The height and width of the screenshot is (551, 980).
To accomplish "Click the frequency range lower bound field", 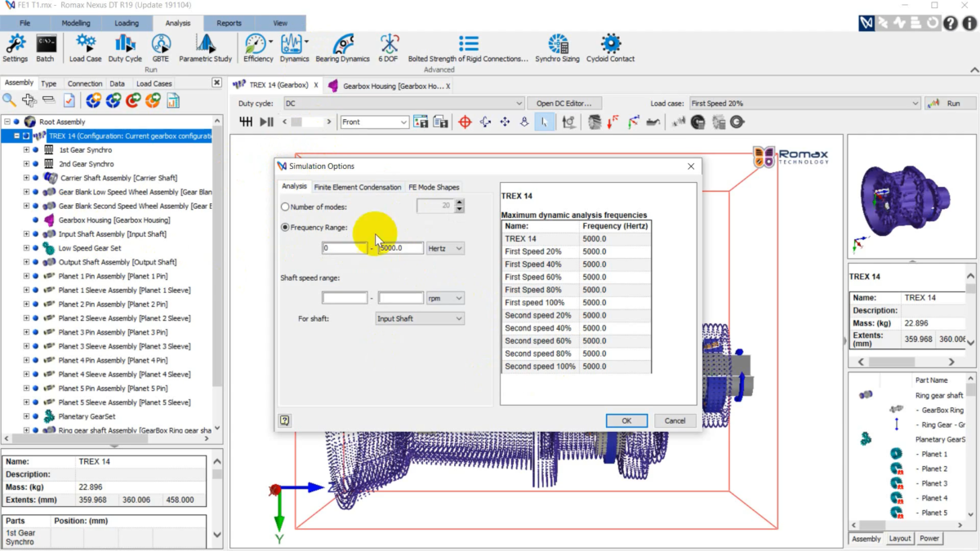I will point(345,248).
